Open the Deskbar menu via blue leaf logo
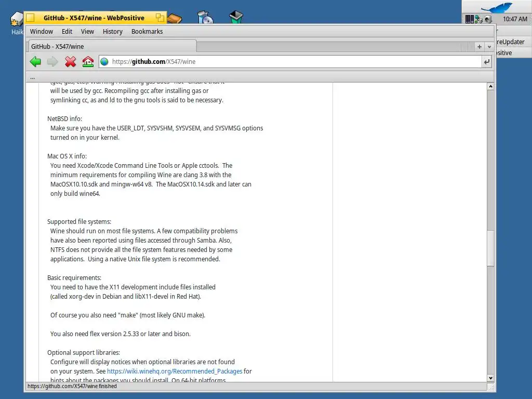The height and width of the screenshot is (399, 532). [x=496, y=7]
